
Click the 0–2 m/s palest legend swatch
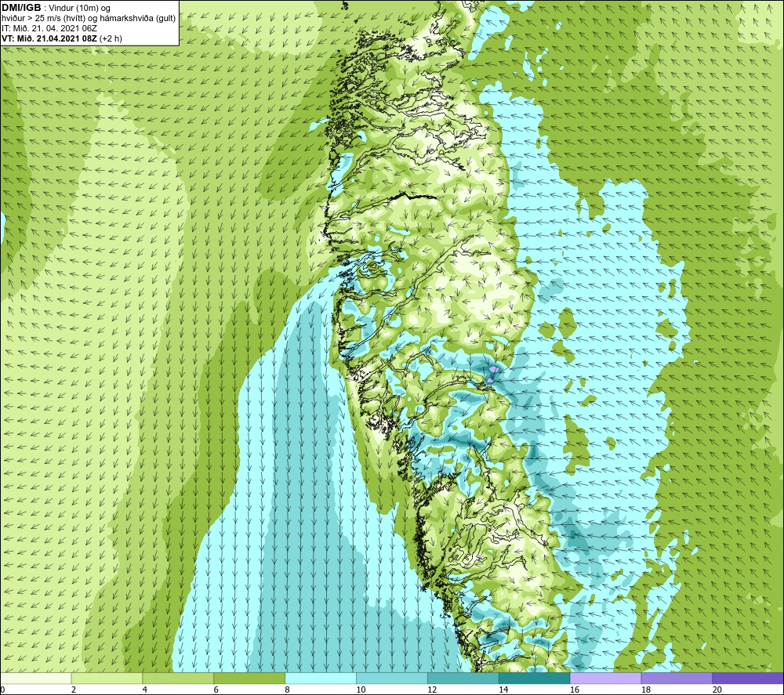[x=36, y=679]
